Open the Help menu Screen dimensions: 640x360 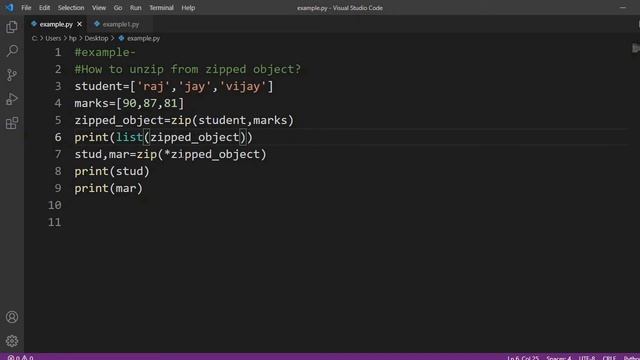click(x=188, y=8)
